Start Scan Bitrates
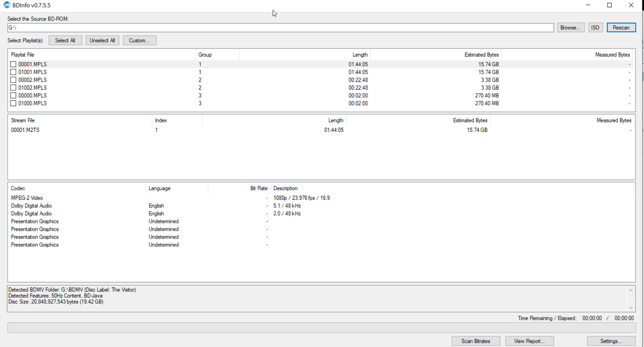644x347 pixels. point(475,341)
